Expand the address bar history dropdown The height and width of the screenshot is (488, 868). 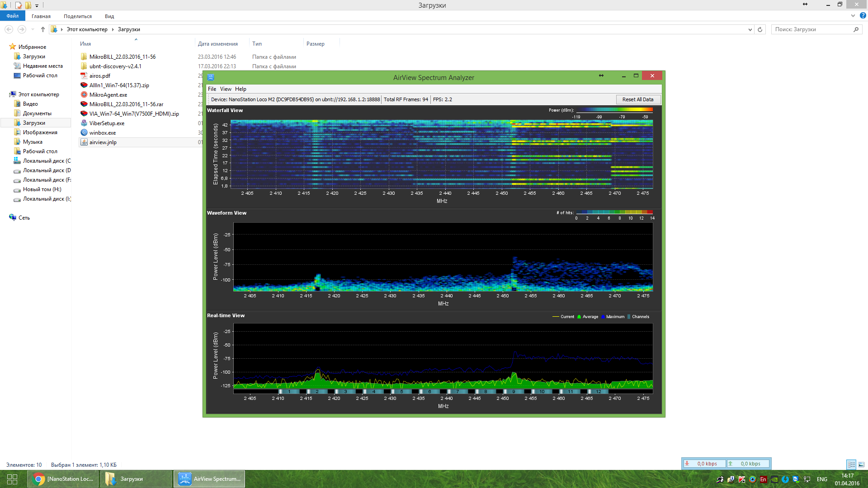[x=750, y=29]
